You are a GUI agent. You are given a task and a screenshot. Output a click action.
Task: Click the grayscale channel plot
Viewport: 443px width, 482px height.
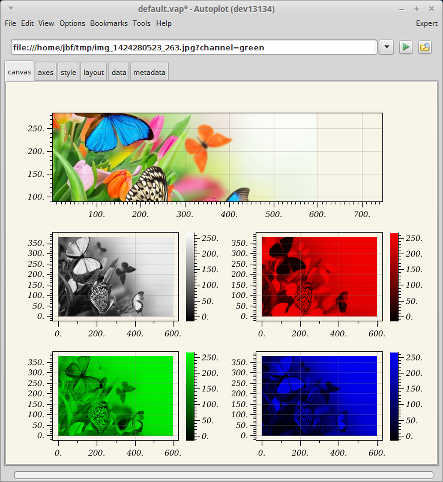pos(115,277)
